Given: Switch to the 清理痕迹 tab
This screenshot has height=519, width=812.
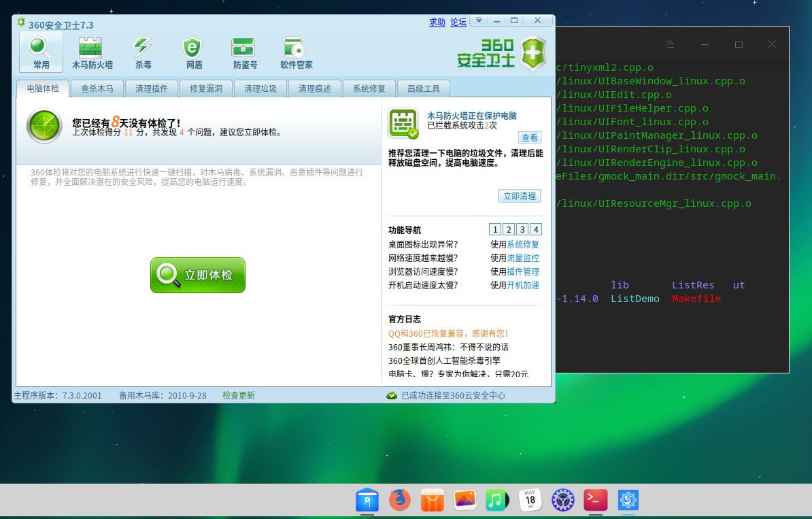Looking at the screenshot, I should click(315, 88).
